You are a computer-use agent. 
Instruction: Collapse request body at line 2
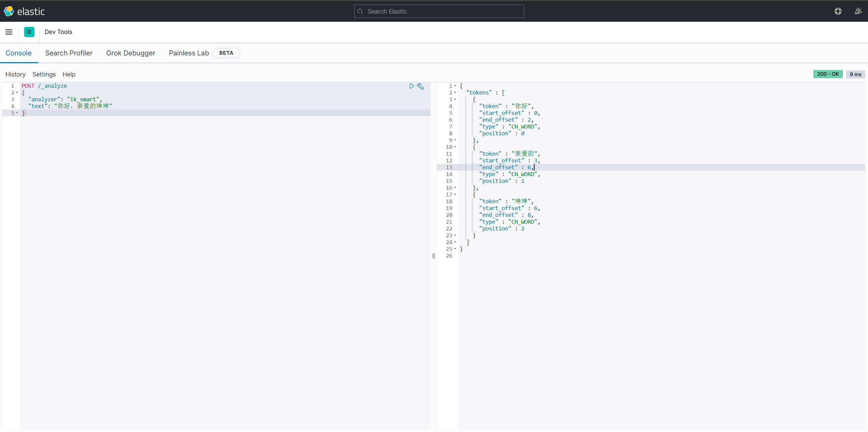(17, 92)
